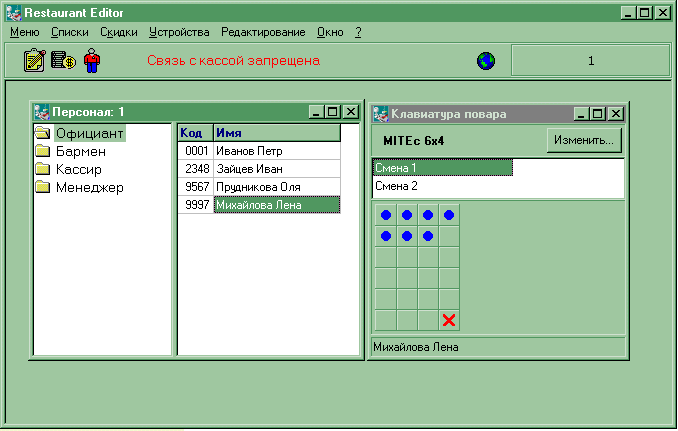Select Смена 1 in shift list
Viewport: 678px width, 431px height.
coord(442,168)
